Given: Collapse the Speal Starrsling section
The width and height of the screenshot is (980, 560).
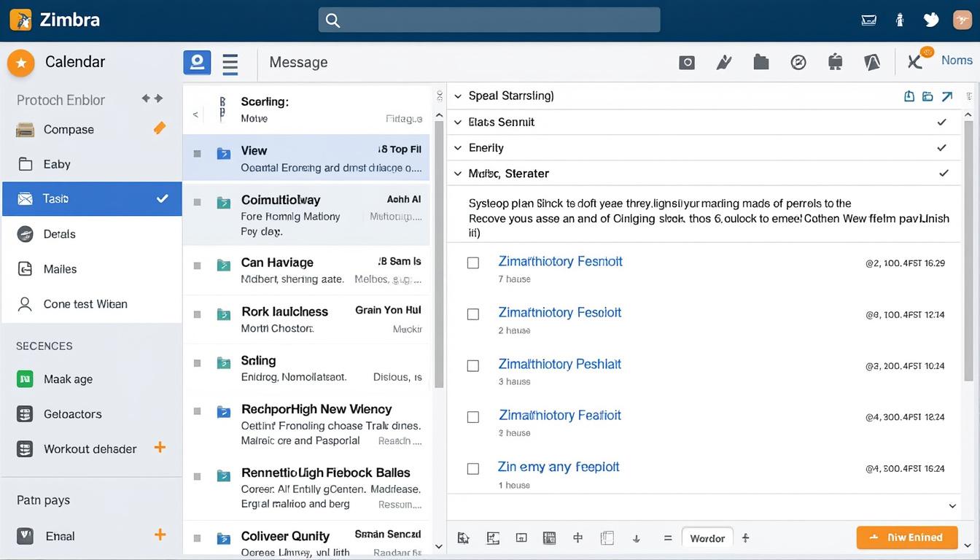Looking at the screenshot, I should [x=458, y=96].
